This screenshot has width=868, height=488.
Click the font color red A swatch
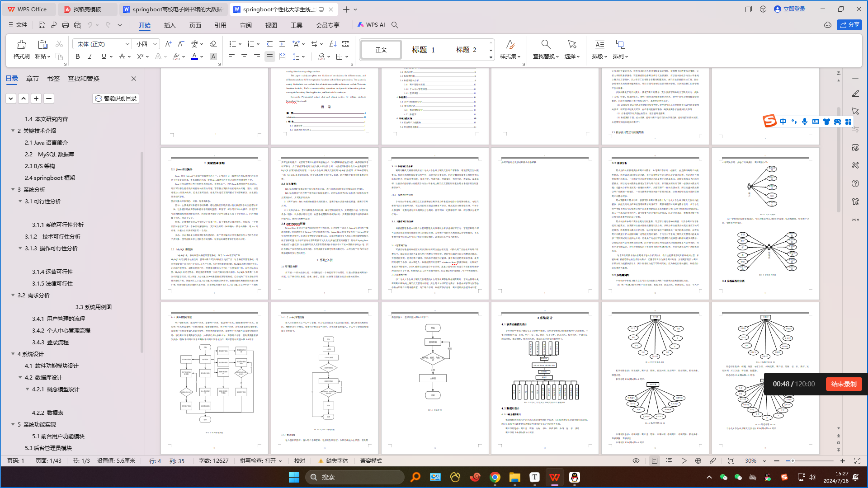[194, 56]
